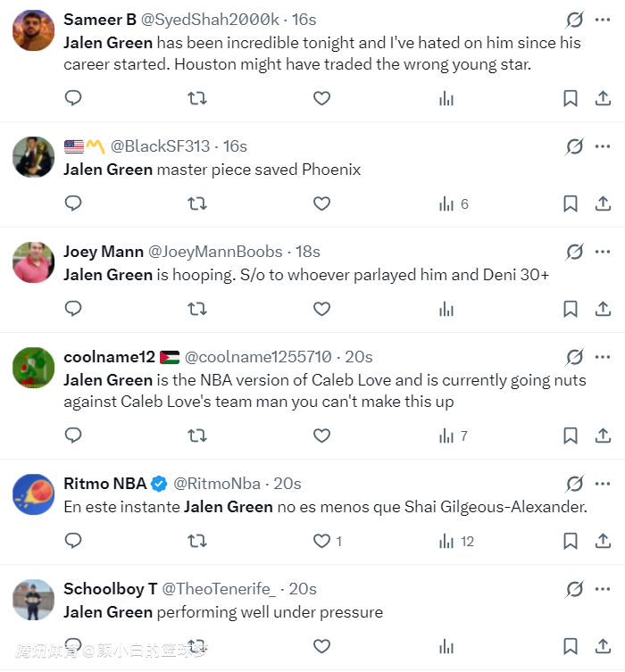
Task: Bookmark coolname12's tweet
Action: pyautogui.click(x=570, y=436)
